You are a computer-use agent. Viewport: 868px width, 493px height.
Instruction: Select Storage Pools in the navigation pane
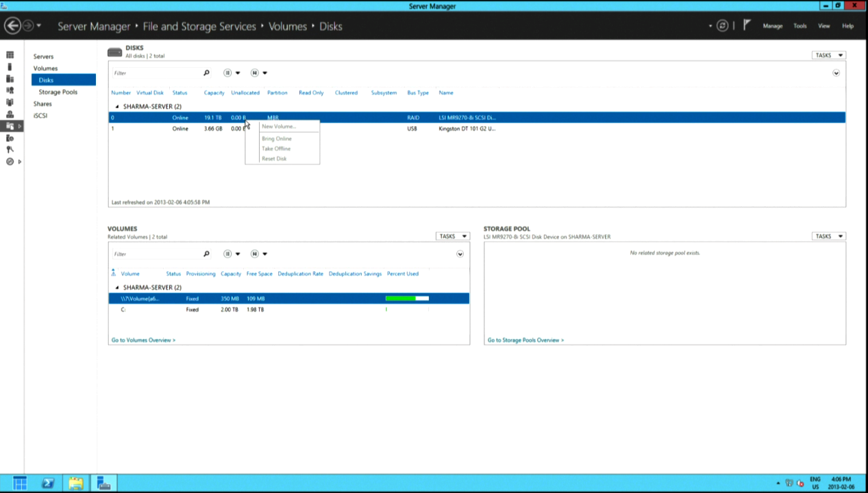58,92
